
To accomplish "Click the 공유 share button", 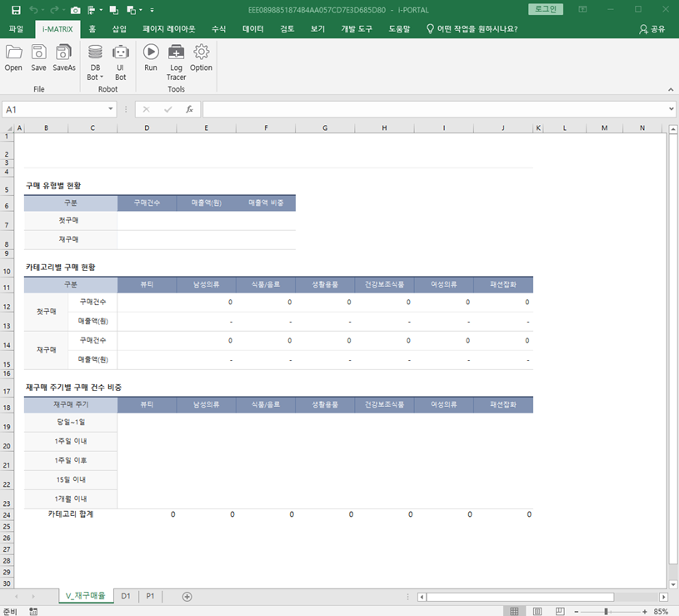I will [652, 28].
